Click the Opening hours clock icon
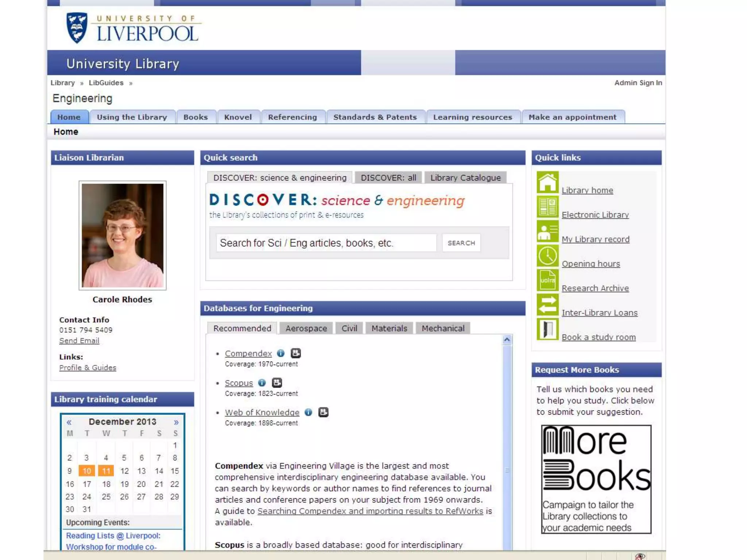This screenshot has height=560, width=747. [x=547, y=256]
